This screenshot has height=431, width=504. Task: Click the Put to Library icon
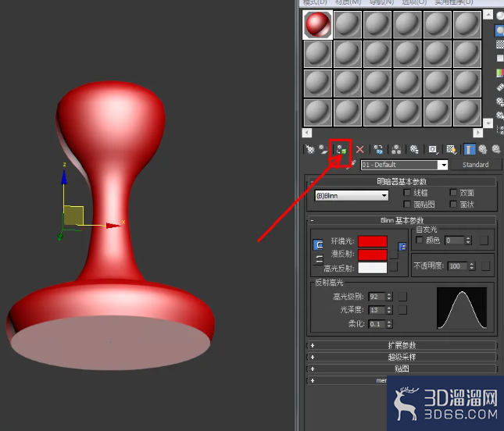click(x=414, y=149)
